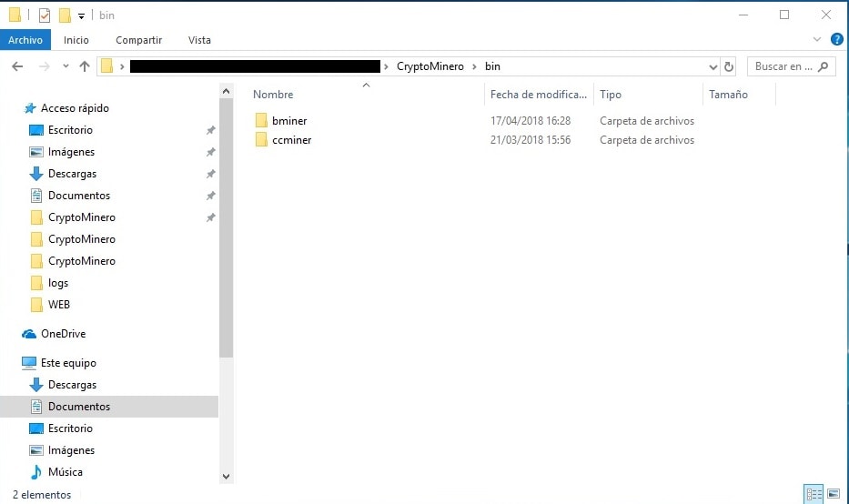This screenshot has height=504, width=849.
Task: Switch to the Inicio tab
Action: pyautogui.click(x=76, y=40)
